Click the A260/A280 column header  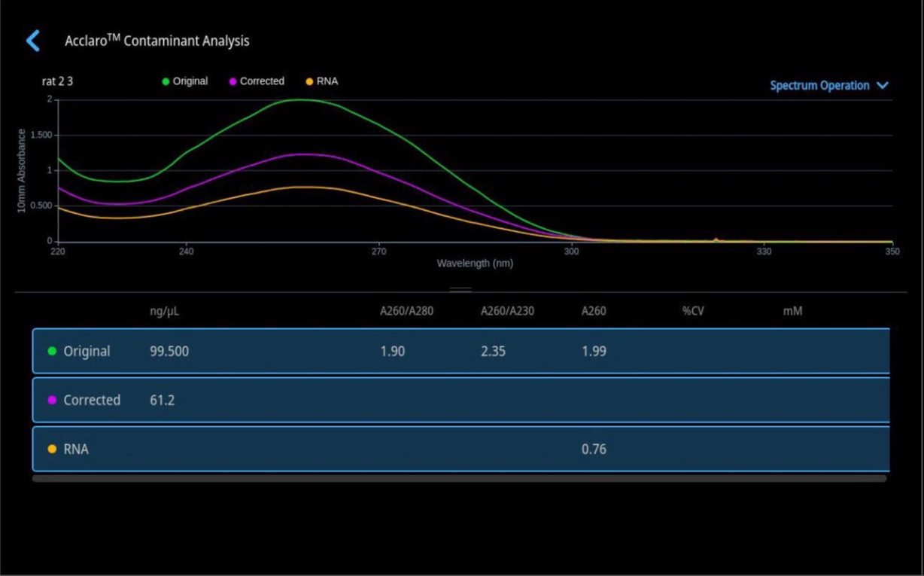click(x=406, y=310)
